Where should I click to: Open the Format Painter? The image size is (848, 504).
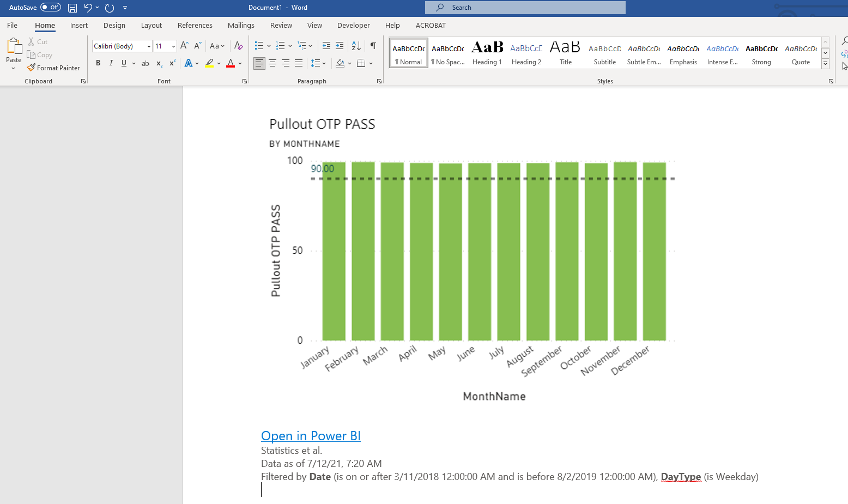pos(53,68)
